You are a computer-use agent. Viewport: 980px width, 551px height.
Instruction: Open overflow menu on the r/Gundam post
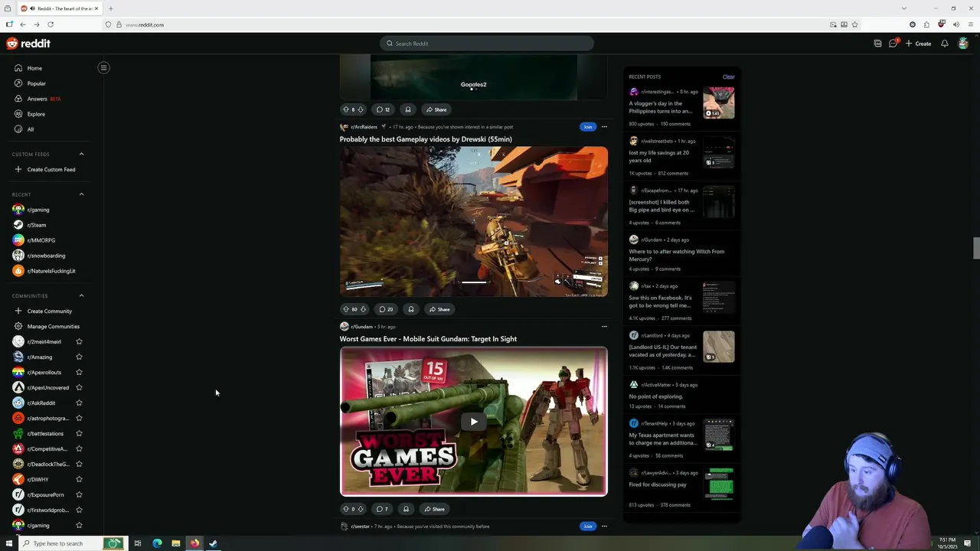pyautogui.click(x=604, y=327)
